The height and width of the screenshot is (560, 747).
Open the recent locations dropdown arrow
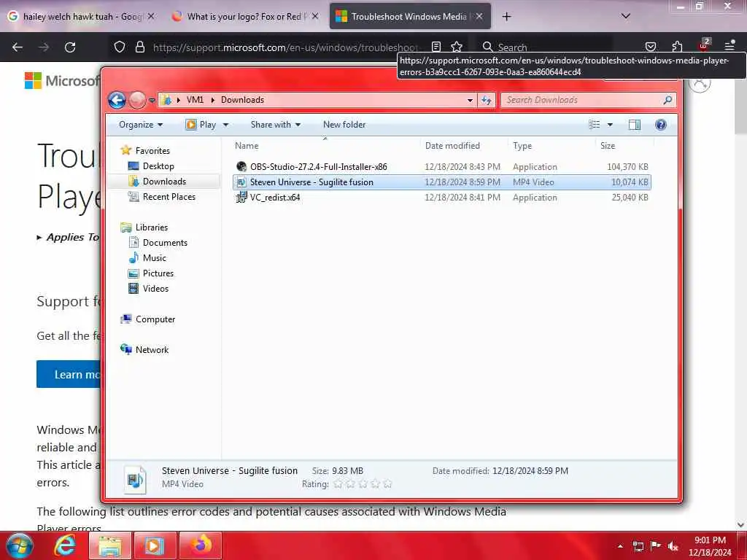(152, 101)
